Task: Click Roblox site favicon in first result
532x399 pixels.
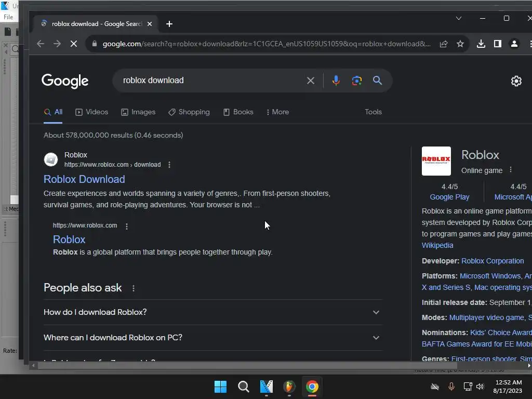Action: (x=51, y=159)
